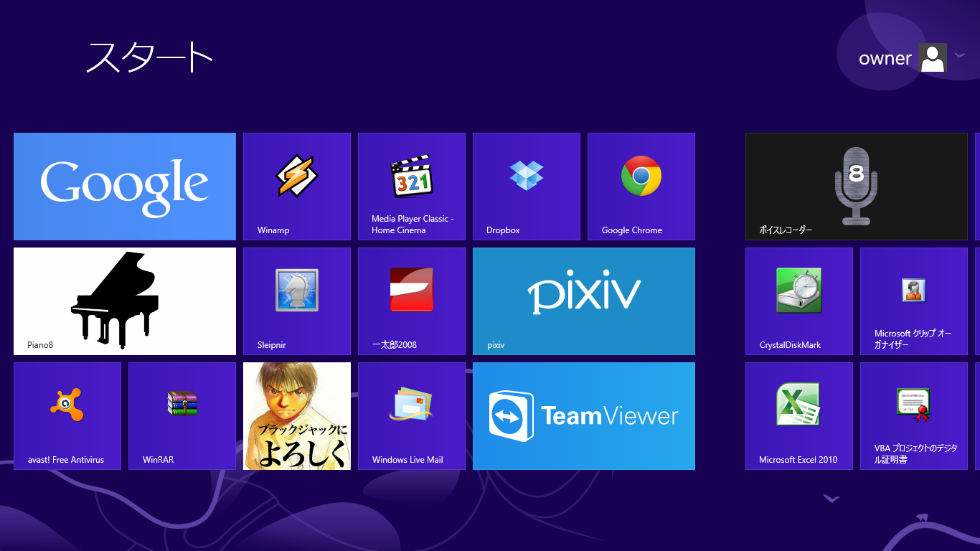Launch CrystalDiskMark tile
Screen dimensions: 980x551
point(799,301)
